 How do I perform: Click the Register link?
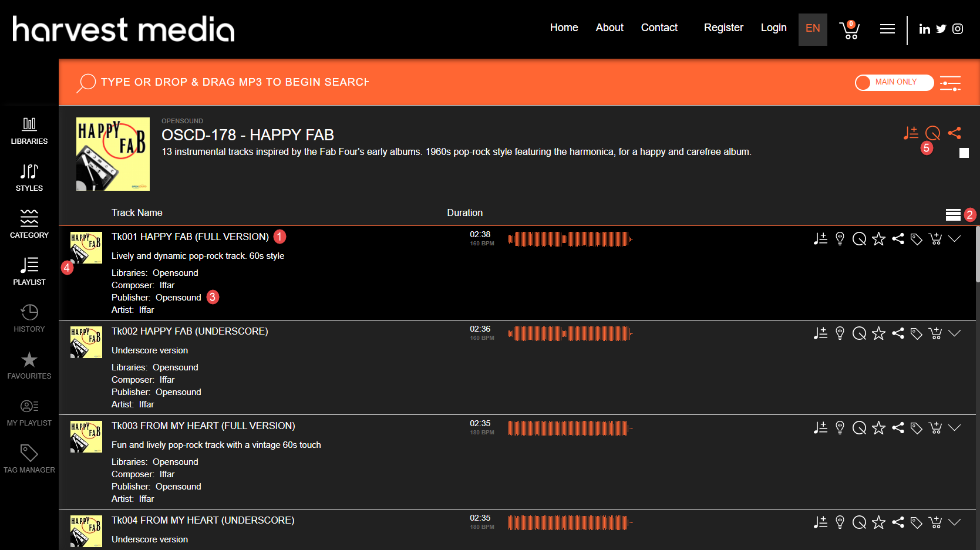(723, 28)
